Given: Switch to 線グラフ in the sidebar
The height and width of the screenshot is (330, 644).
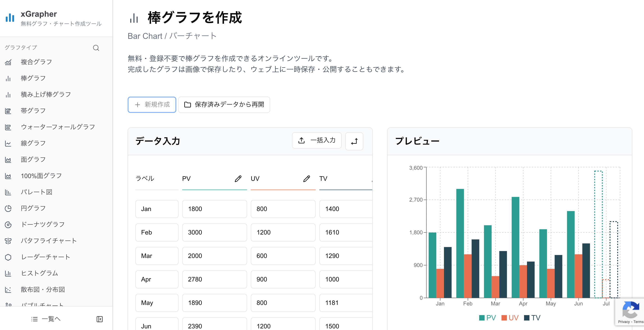Looking at the screenshot, I should (32, 143).
